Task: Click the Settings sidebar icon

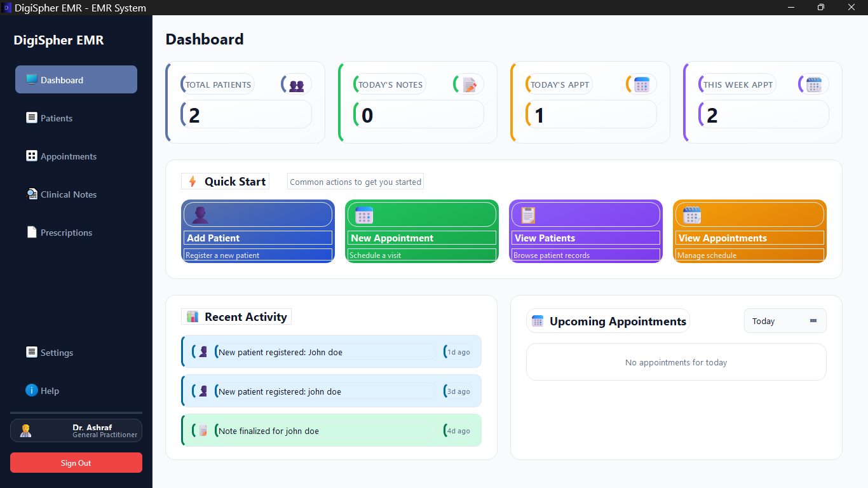Action: (x=31, y=352)
